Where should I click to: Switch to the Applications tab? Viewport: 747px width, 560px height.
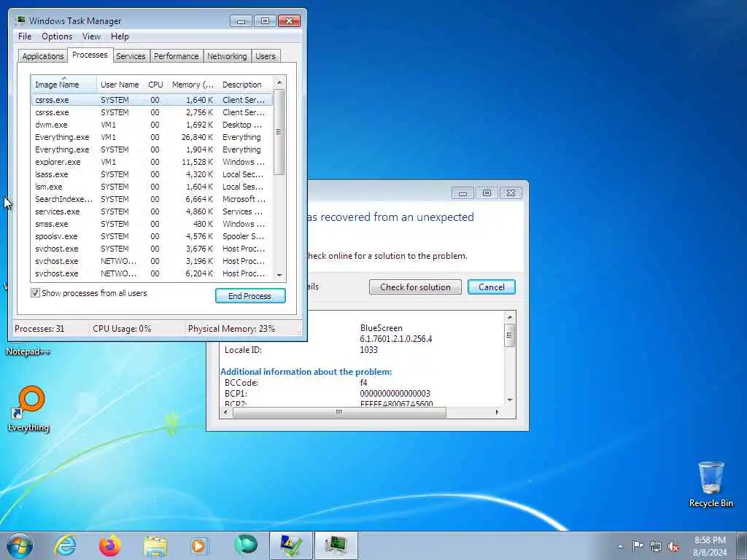[43, 56]
